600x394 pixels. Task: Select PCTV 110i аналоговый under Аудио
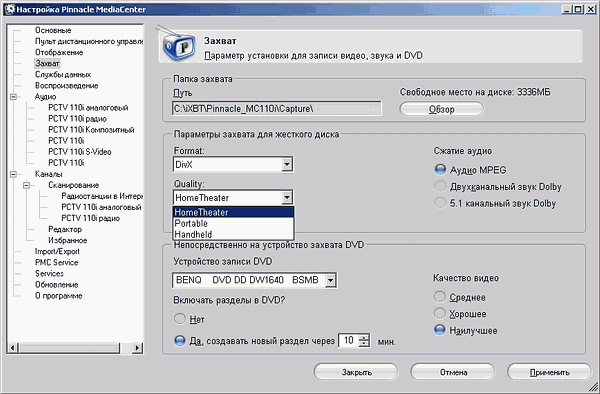(x=88, y=108)
